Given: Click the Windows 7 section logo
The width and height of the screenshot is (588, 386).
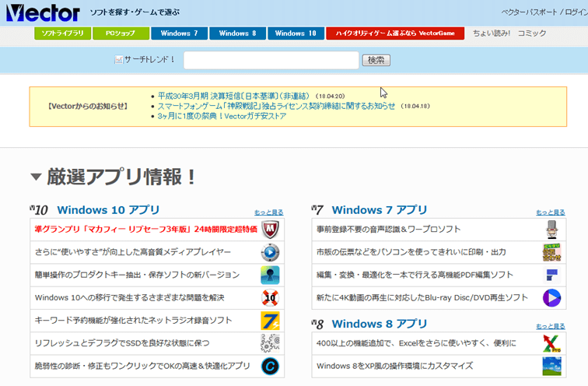Looking at the screenshot, I should pyautogui.click(x=317, y=209).
